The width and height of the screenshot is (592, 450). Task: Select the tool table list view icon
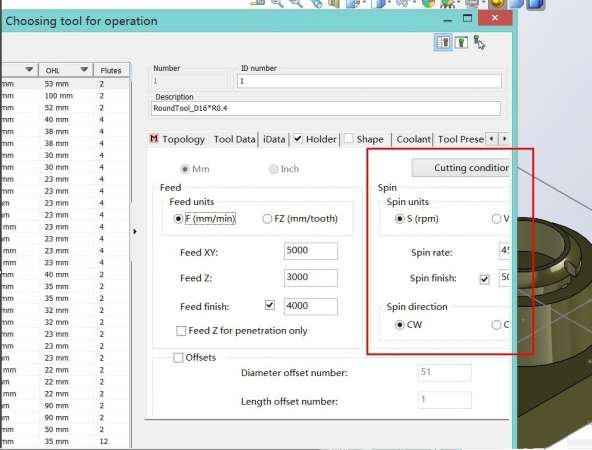pyautogui.click(x=443, y=42)
